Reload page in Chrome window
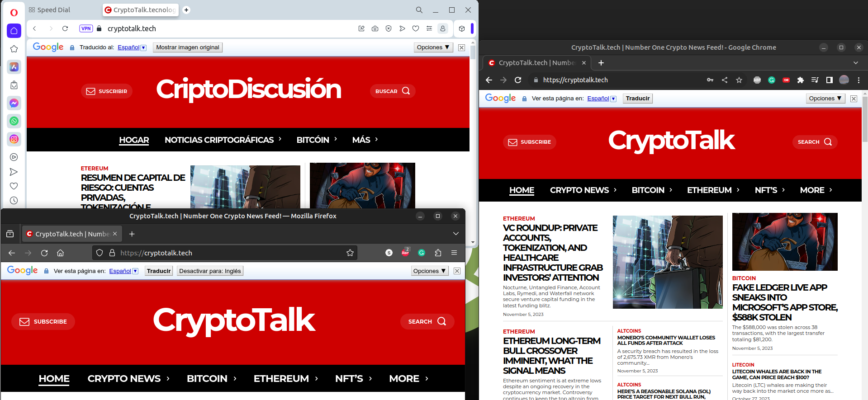 click(518, 80)
